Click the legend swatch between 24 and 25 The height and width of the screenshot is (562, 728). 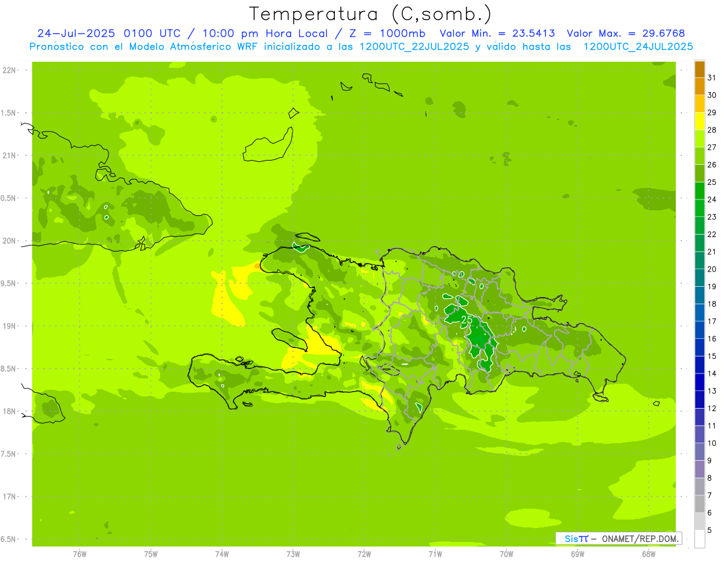(699, 191)
